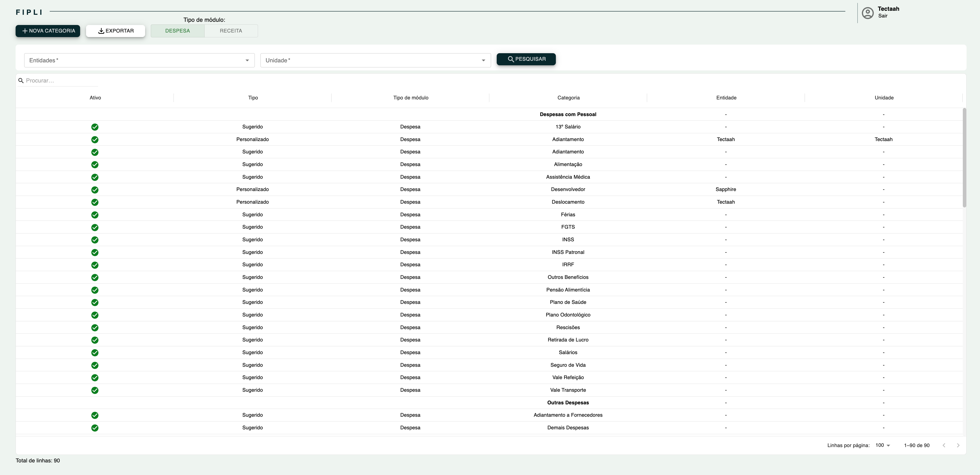Toggle active status of Vale Transporte row
This screenshot has height=475, width=980.
click(x=95, y=390)
